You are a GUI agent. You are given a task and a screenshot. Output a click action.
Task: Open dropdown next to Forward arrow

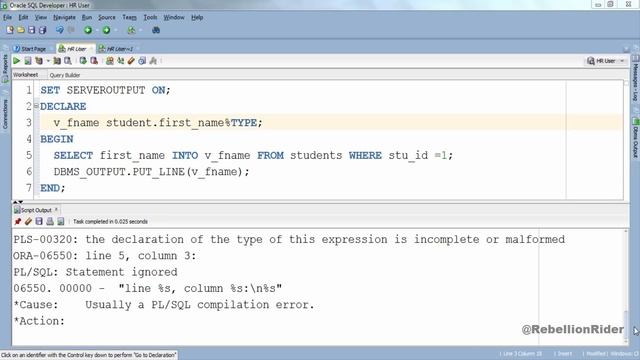click(116, 31)
